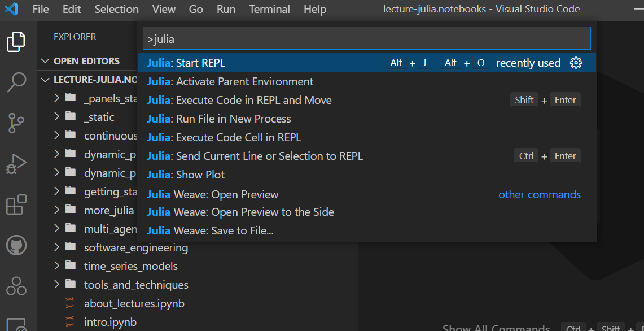
Task: Expand the time_series_models folder
Action: pos(130,266)
